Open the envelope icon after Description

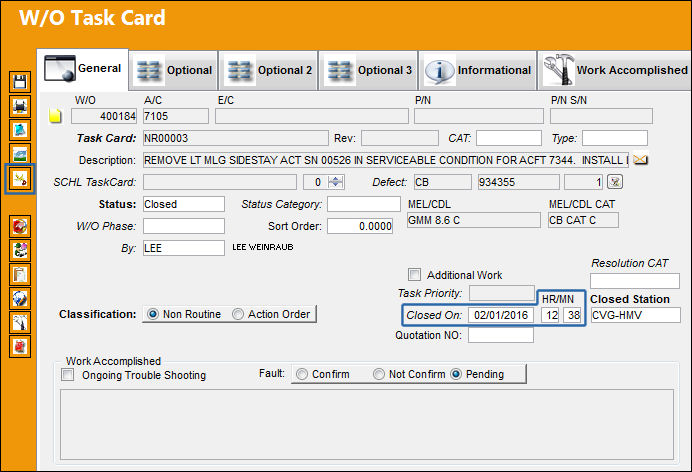[x=640, y=160]
